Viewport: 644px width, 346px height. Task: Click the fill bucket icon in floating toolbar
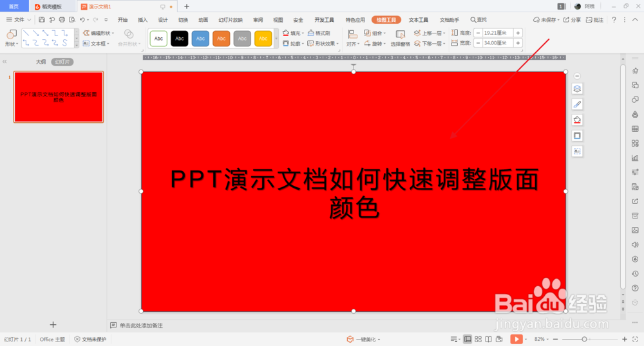click(x=577, y=120)
